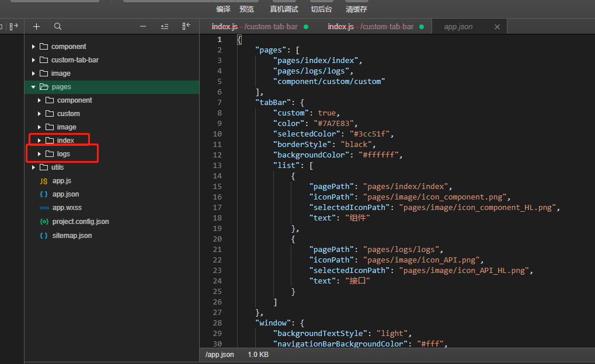Switch to first index.js custom-tab-bar tab
The width and height of the screenshot is (595, 364).
260,27
